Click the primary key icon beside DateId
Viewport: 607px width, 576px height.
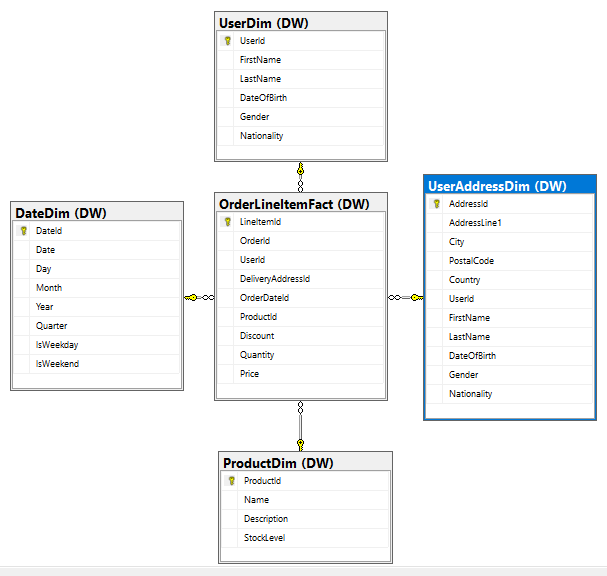(24, 231)
